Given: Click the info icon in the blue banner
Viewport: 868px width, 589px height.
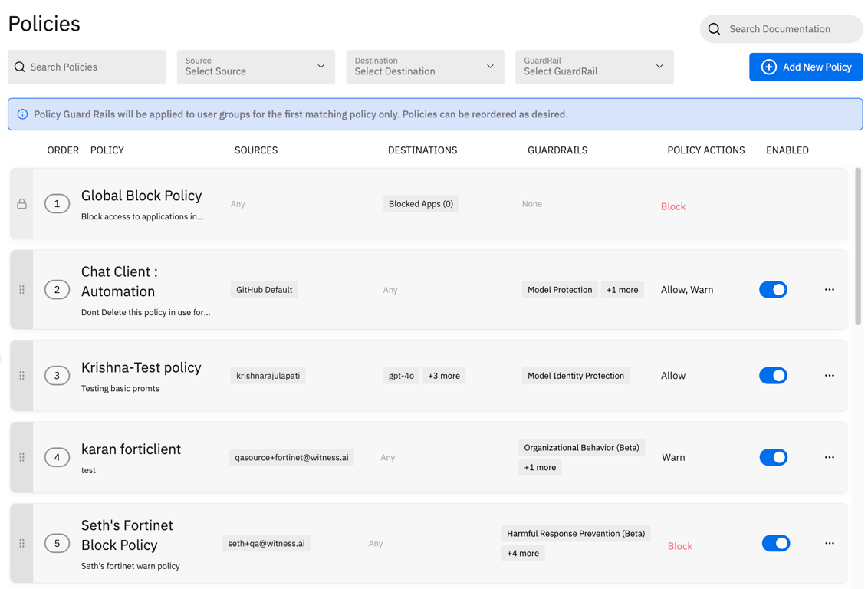Looking at the screenshot, I should [x=22, y=114].
